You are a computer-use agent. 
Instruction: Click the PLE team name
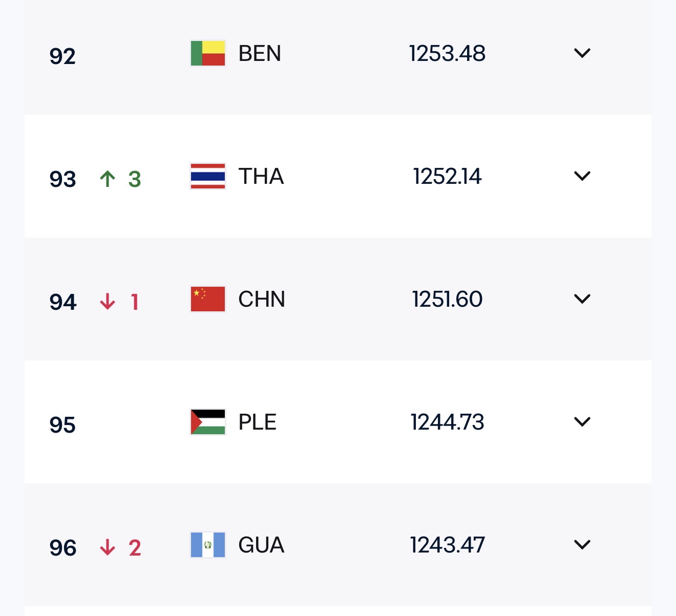258,422
